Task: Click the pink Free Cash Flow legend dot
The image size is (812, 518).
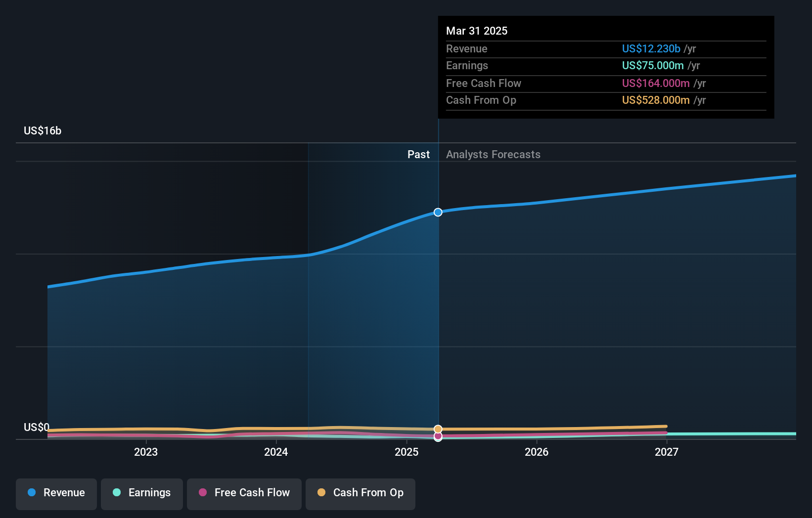Action: tap(201, 492)
